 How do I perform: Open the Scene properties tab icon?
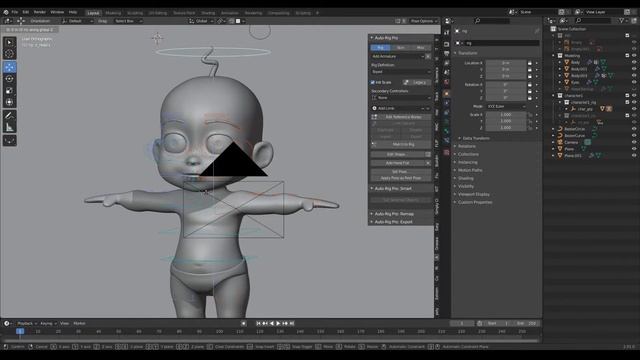tap(447, 73)
